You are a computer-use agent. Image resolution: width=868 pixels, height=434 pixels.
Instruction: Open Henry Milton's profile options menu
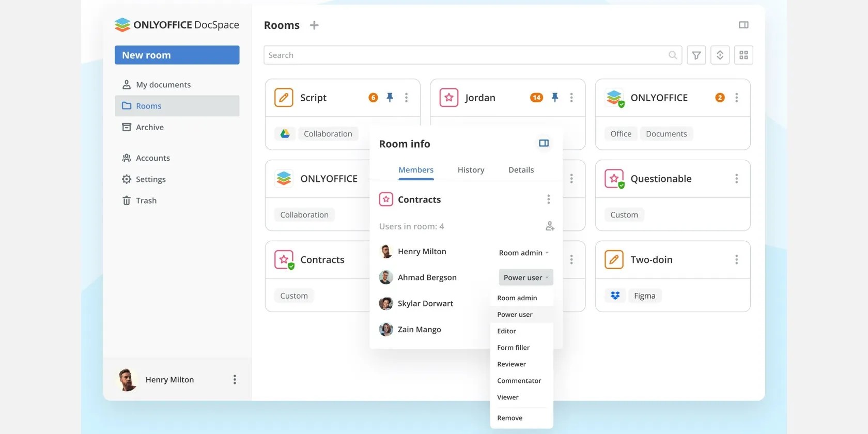tap(235, 380)
